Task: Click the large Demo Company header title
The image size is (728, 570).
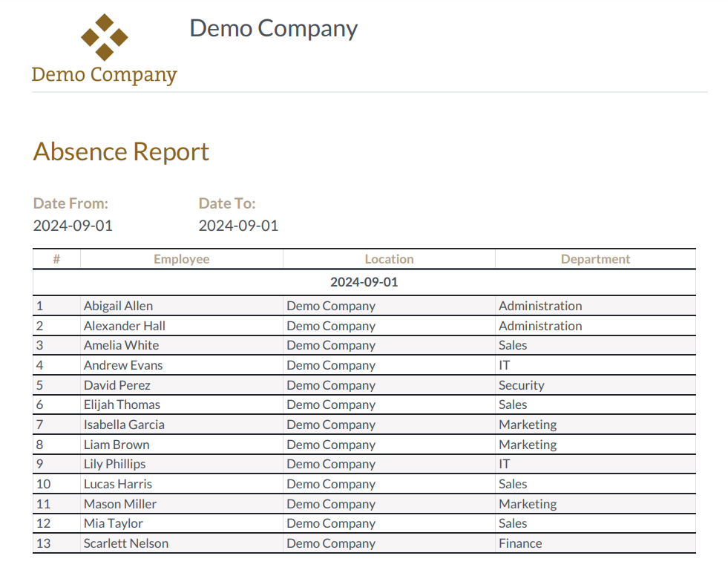Action: pos(274,28)
